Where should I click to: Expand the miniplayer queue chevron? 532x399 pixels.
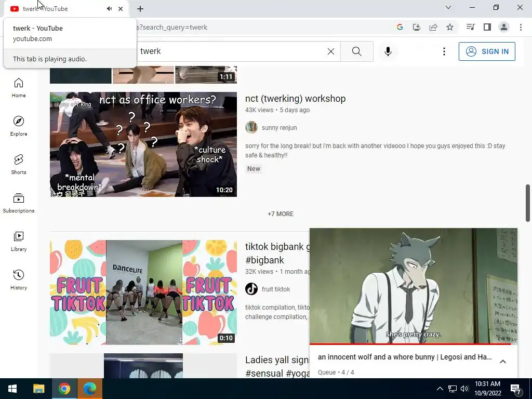coord(503,362)
